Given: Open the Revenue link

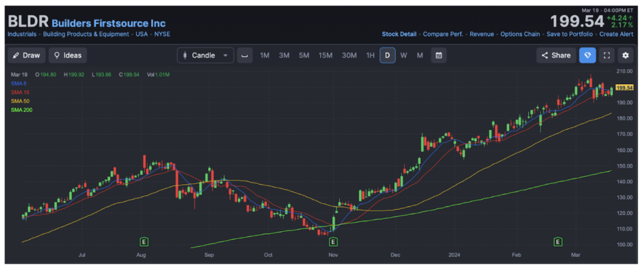Looking at the screenshot, I should click(x=482, y=34).
